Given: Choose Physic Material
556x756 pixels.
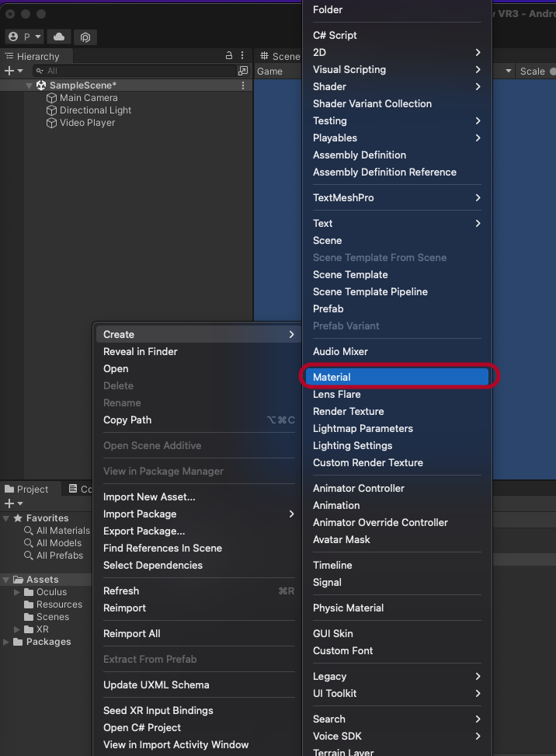Looking at the screenshot, I should pyautogui.click(x=397, y=608).
